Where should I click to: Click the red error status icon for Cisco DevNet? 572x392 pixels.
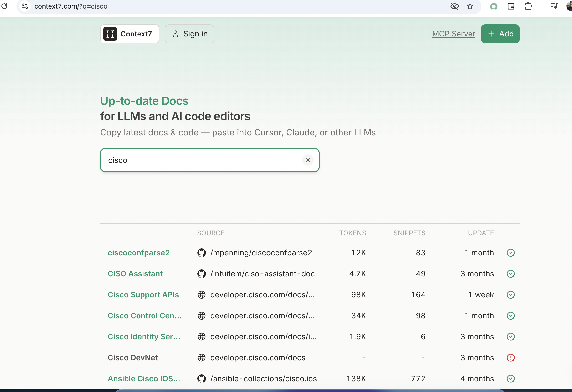click(x=511, y=357)
